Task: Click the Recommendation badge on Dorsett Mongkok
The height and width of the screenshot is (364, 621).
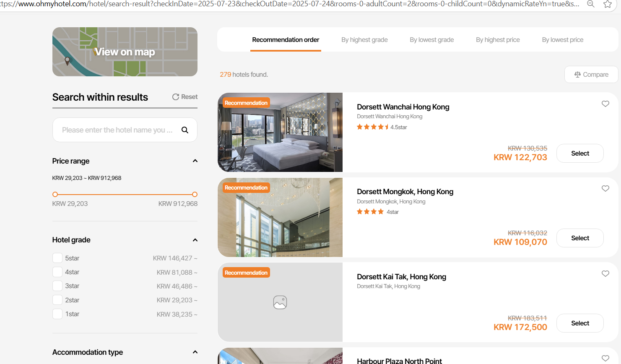Action: (246, 187)
